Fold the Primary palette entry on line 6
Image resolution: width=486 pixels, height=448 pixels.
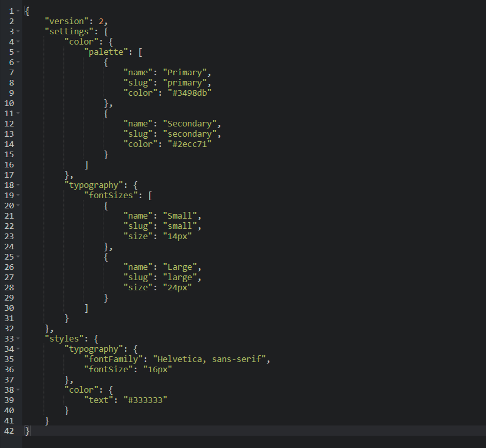pyautogui.click(x=18, y=62)
